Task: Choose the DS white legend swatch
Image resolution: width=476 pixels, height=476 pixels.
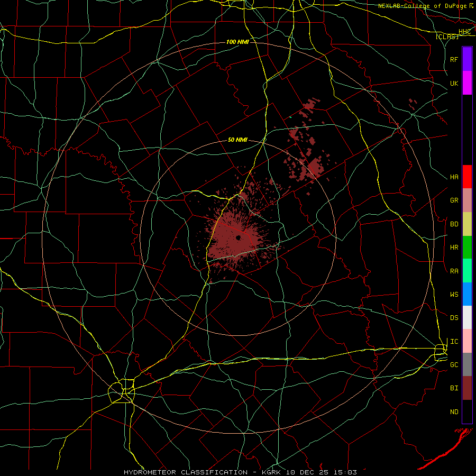Action: tap(467, 317)
